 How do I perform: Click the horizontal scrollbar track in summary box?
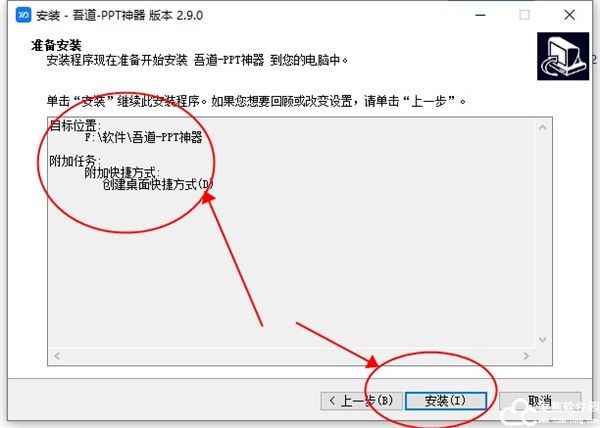(292, 356)
